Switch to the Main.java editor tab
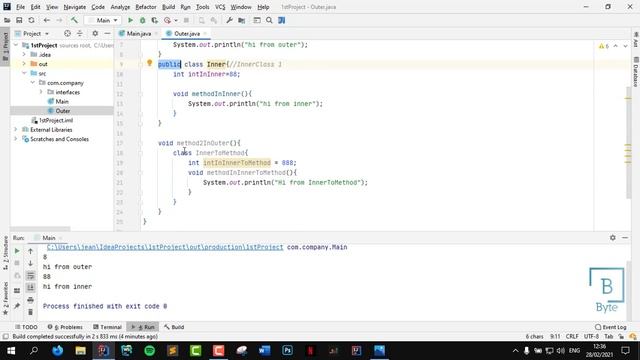This screenshot has width=640, height=360. click(138, 33)
